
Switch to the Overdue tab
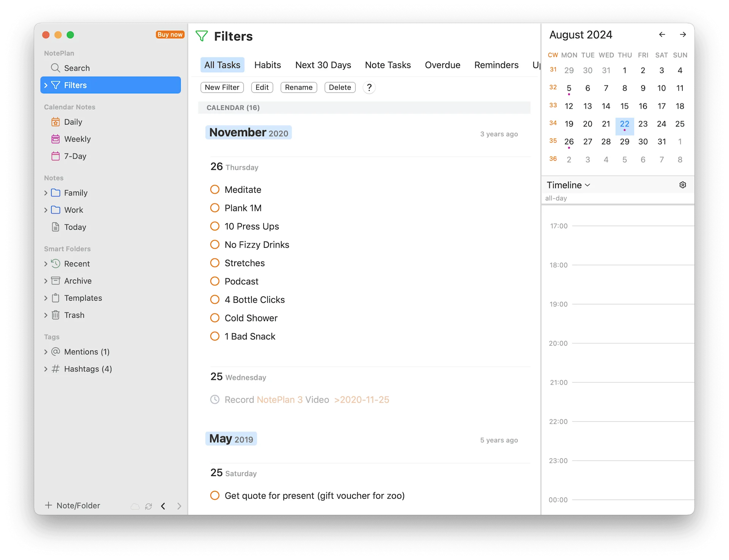click(x=443, y=65)
